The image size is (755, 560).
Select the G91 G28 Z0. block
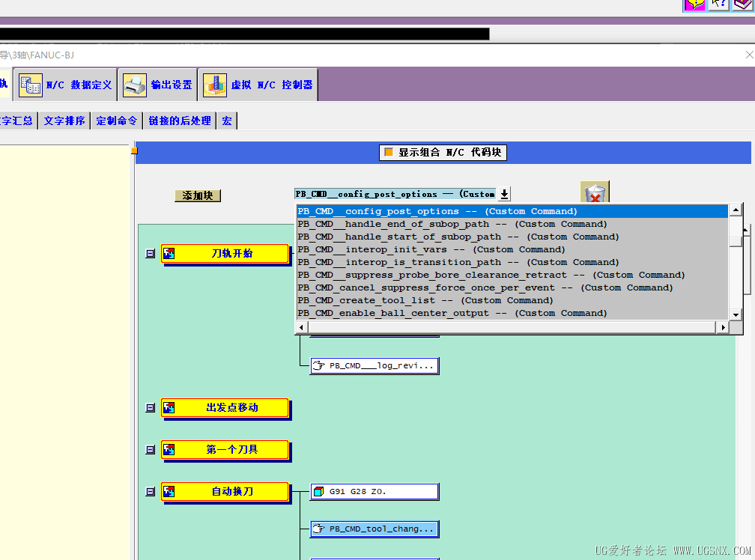pos(375,492)
